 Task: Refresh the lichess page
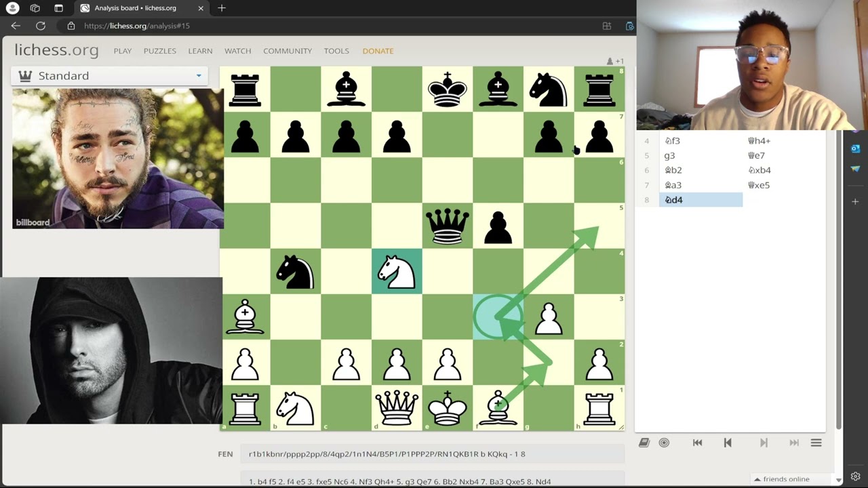(x=41, y=26)
